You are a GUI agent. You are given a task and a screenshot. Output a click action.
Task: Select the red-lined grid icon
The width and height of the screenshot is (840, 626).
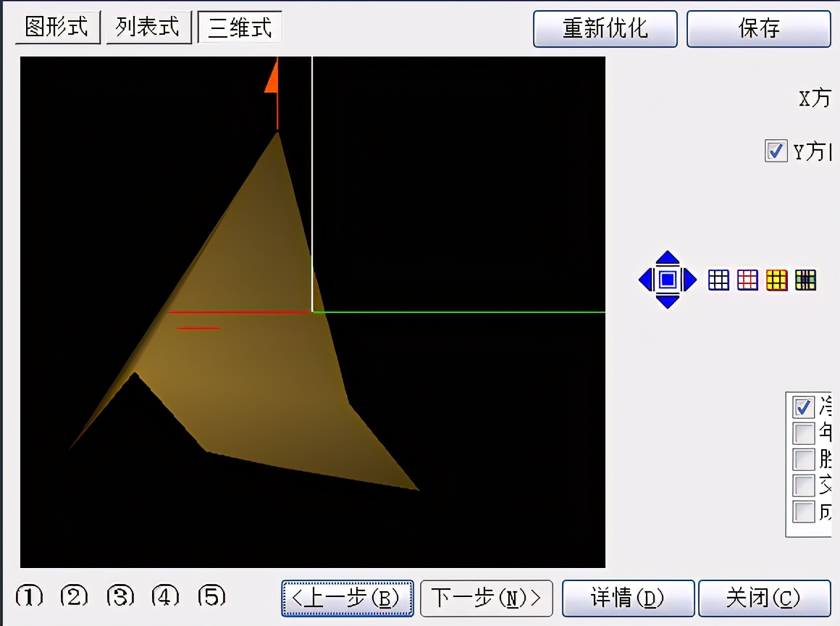click(747, 280)
